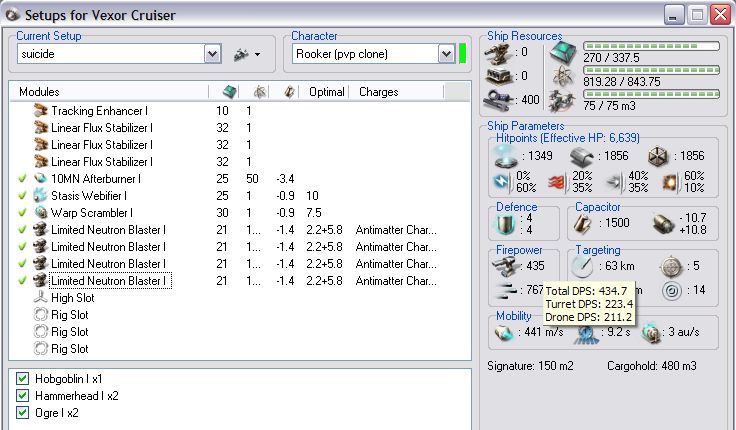Click the calibration icon showing 400
The height and width of the screenshot is (430, 736).
(x=498, y=100)
